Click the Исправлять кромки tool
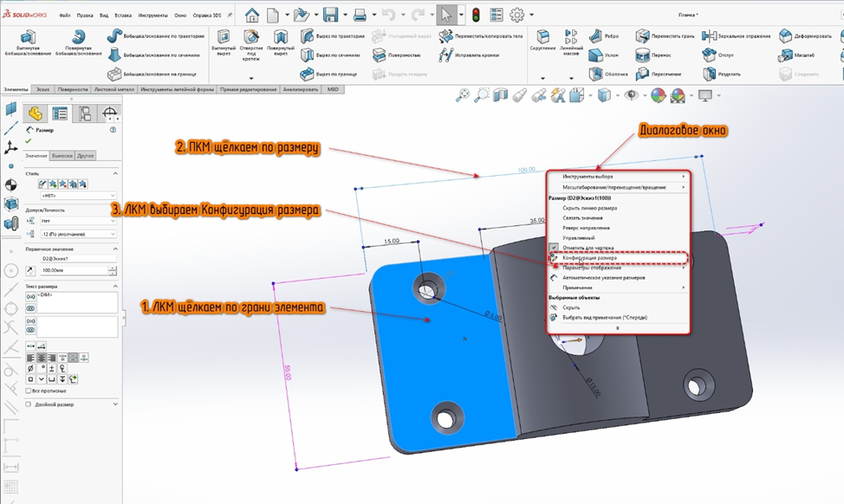This screenshot has height=504, width=844. (469, 55)
